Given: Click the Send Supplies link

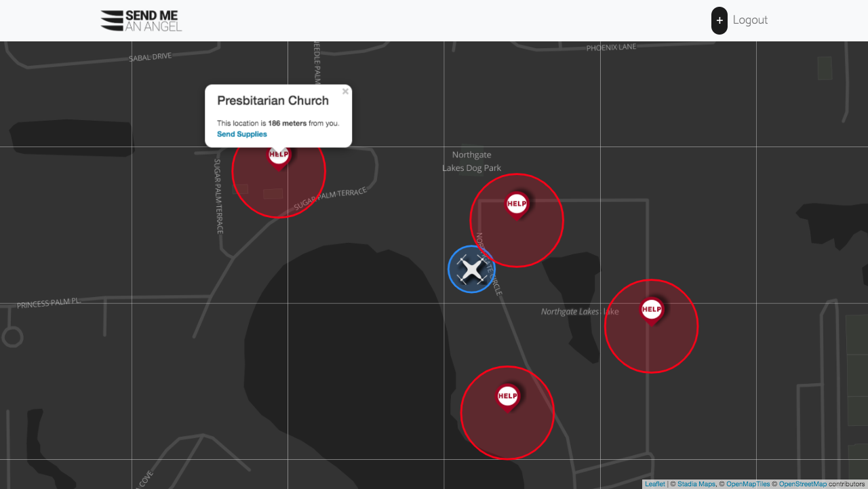Looking at the screenshot, I should click(242, 134).
